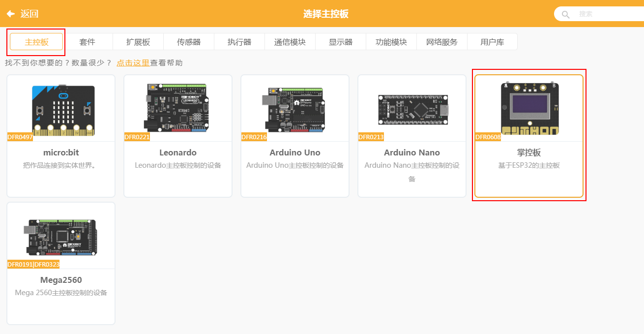644x334 pixels.
Task: Click the 返回 back label
Action: pos(29,14)
